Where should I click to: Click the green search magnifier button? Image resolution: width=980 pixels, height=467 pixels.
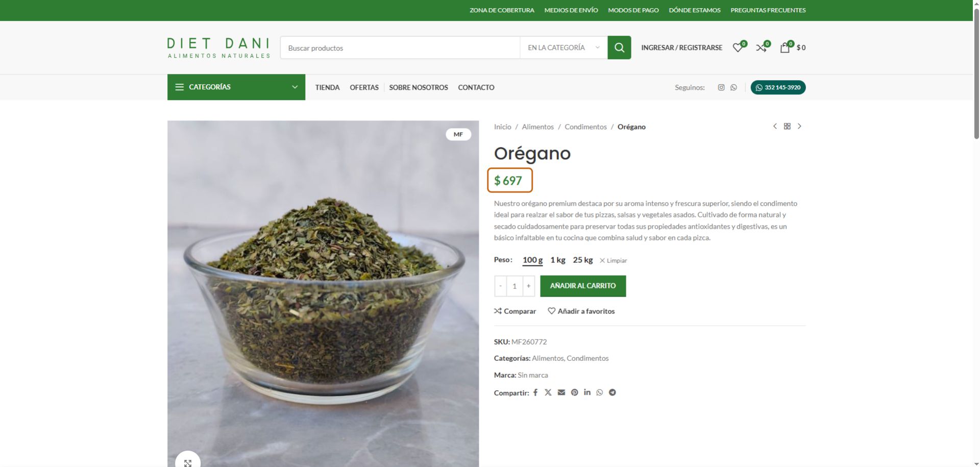point(619,47)
